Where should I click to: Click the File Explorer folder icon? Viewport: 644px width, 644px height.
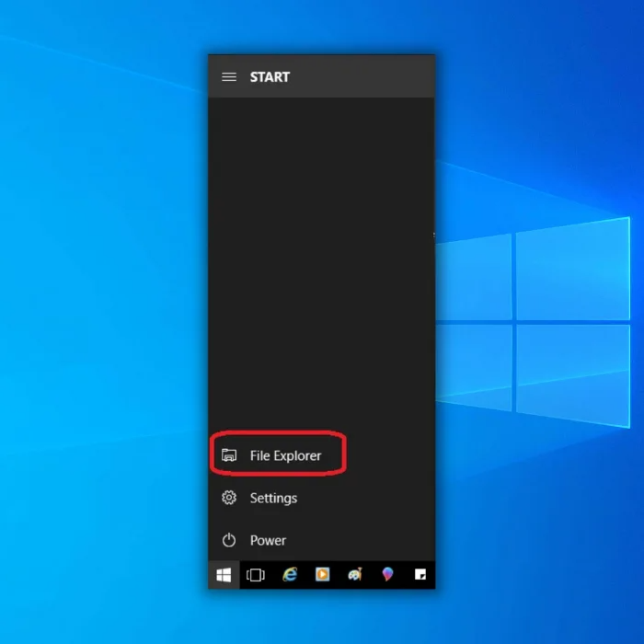[229, 455]
